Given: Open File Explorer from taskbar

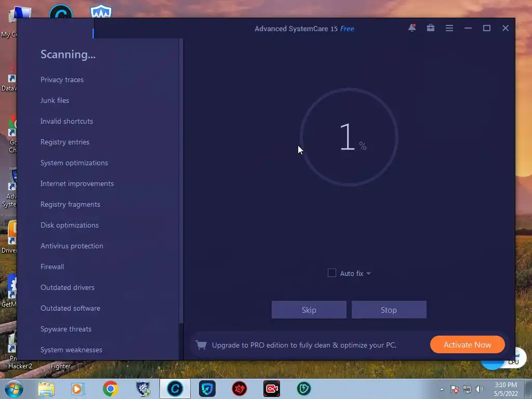Looking at the screenshot, I should pyautogui.click(x=46, y=389).
